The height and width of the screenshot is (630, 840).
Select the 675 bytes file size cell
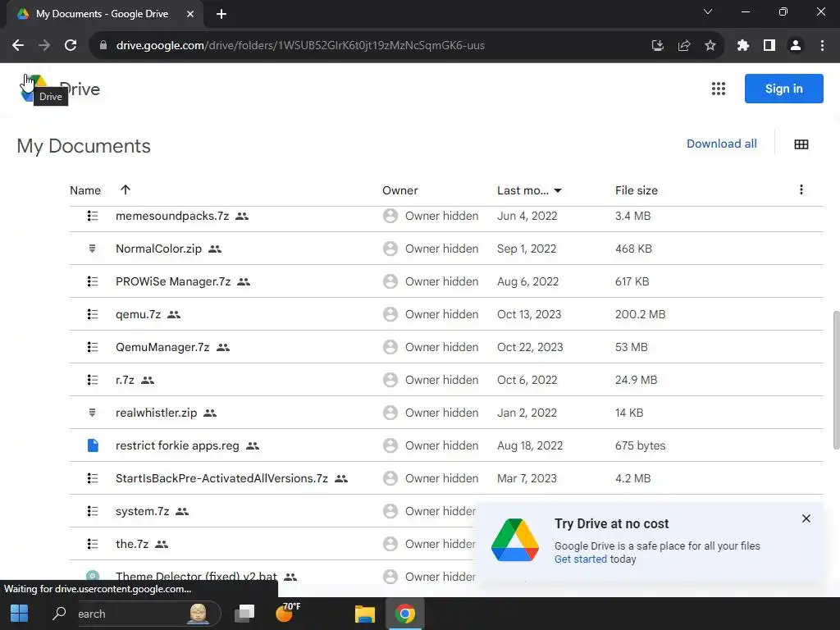[x=640, y=445]
